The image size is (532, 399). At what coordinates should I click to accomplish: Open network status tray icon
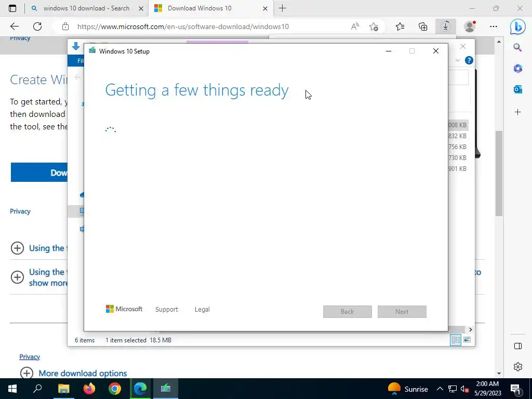pyautogui.click(x=453, y=389)
